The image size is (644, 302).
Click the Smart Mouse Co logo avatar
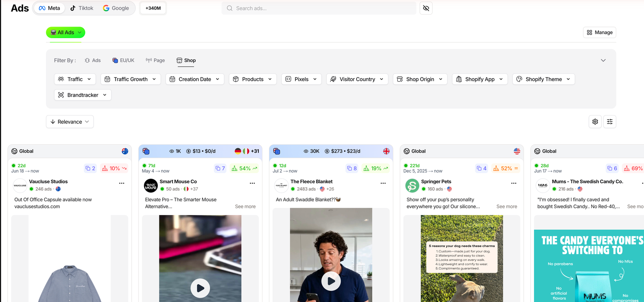(151, 186)
